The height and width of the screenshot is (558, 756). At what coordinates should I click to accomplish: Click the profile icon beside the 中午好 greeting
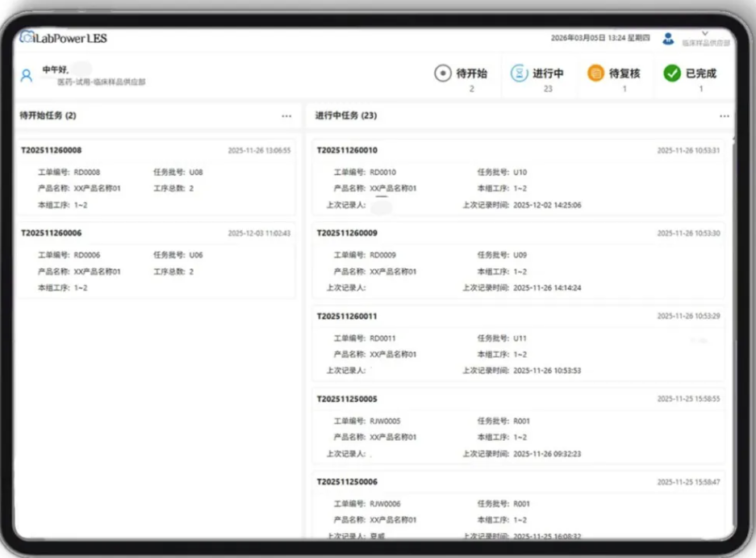point(27,75)
